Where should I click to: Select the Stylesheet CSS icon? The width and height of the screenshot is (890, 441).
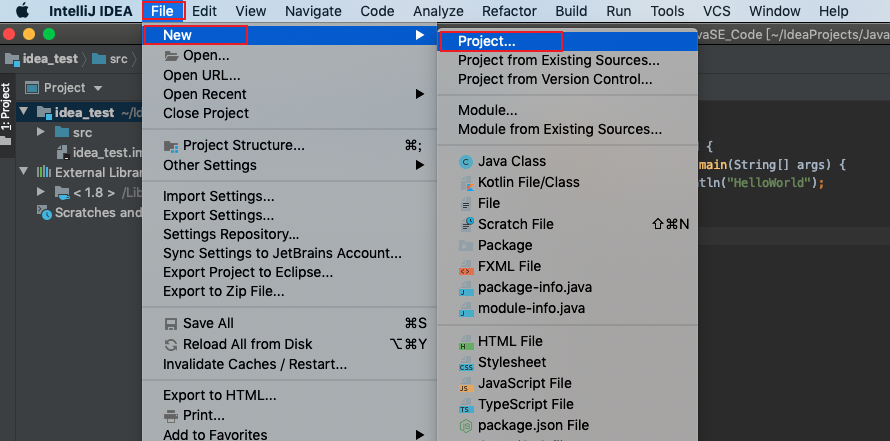465,363
